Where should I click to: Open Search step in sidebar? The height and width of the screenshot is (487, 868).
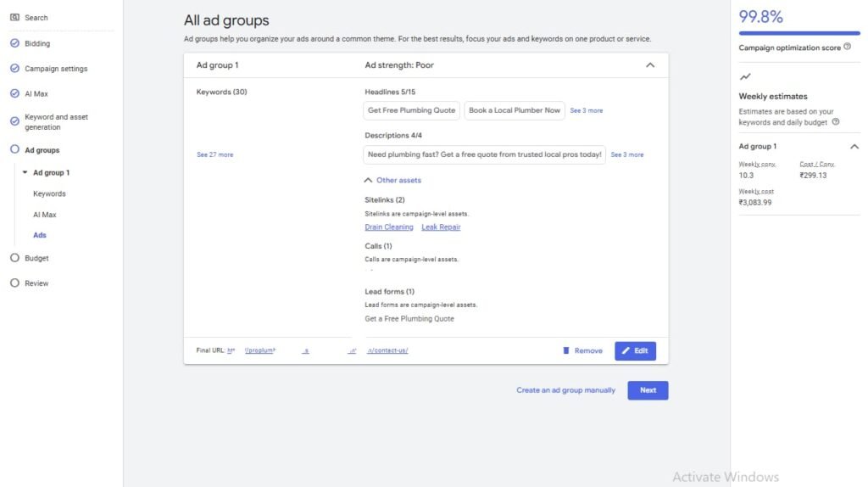(36, 18)
